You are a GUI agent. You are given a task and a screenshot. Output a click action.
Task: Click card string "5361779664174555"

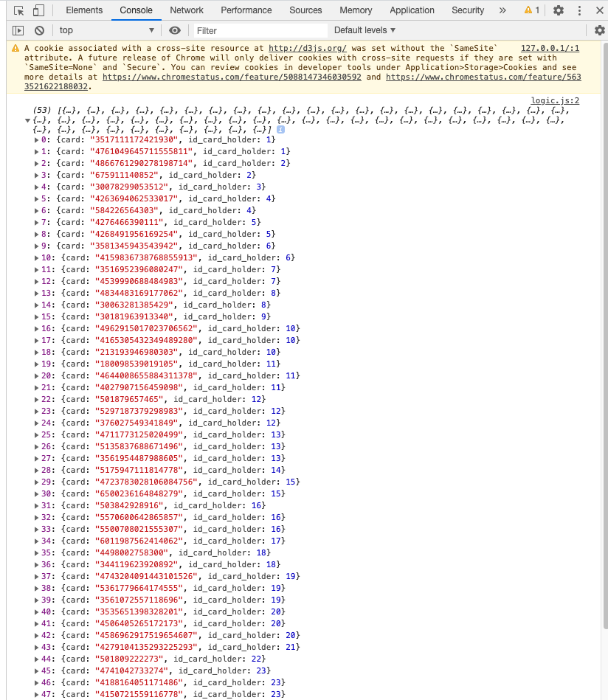pos(139,589)
